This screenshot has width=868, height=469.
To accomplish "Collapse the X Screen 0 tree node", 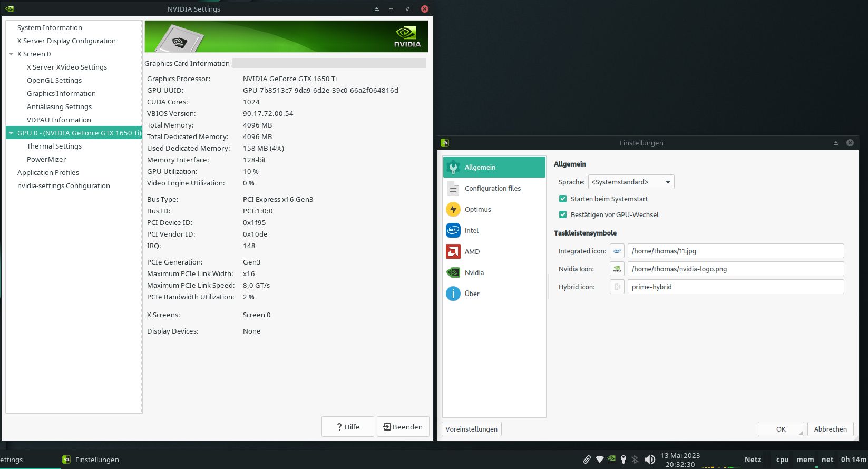I will (x=11, y=54).
